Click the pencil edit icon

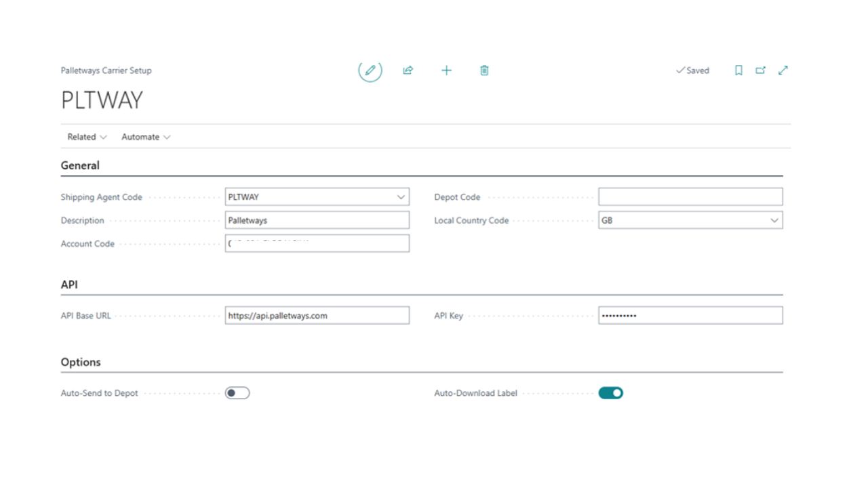coord(370,70)
